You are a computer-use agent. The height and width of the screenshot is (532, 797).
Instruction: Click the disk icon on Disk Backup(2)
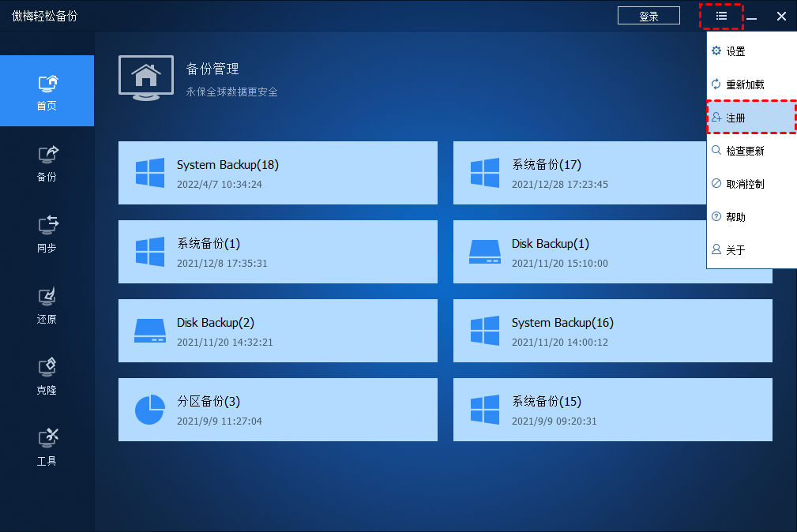[x=150, y=331]
